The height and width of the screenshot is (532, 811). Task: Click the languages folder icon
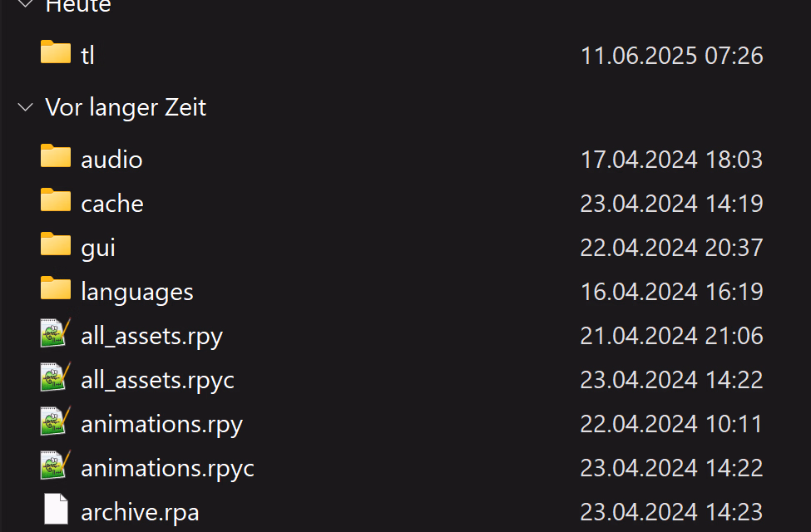[x=56, y=288]
